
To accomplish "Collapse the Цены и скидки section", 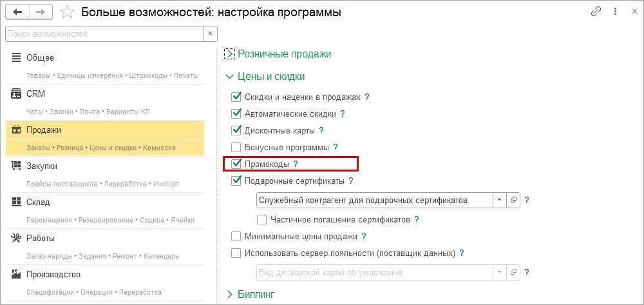I will pos(229,77).
